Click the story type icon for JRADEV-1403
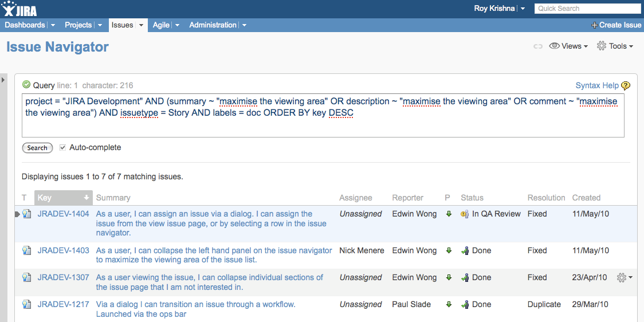 pos(27,250)
